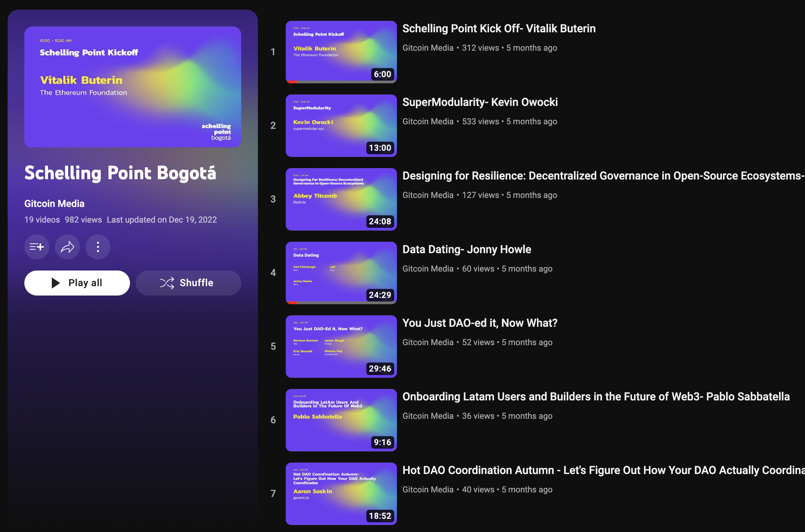Play the You Just DAO-Ed It 29:46 thumbnail
Screen dimensions: 805x532
341,347
